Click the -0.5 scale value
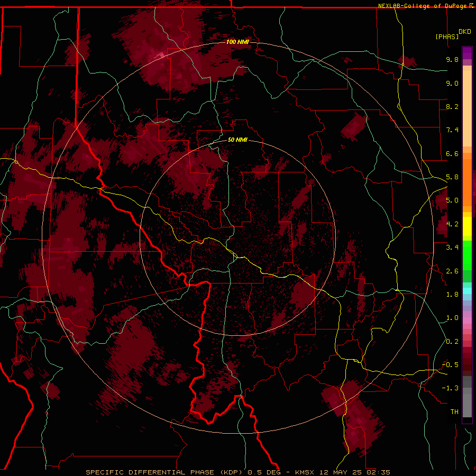476x476 pixels. point(450,365)
